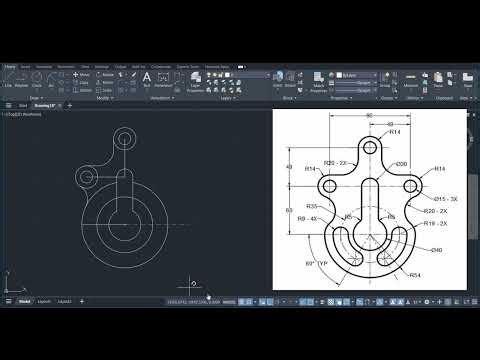Expand the Block panel
Viewport: 480px width, 360px height.
pos(290,98)
